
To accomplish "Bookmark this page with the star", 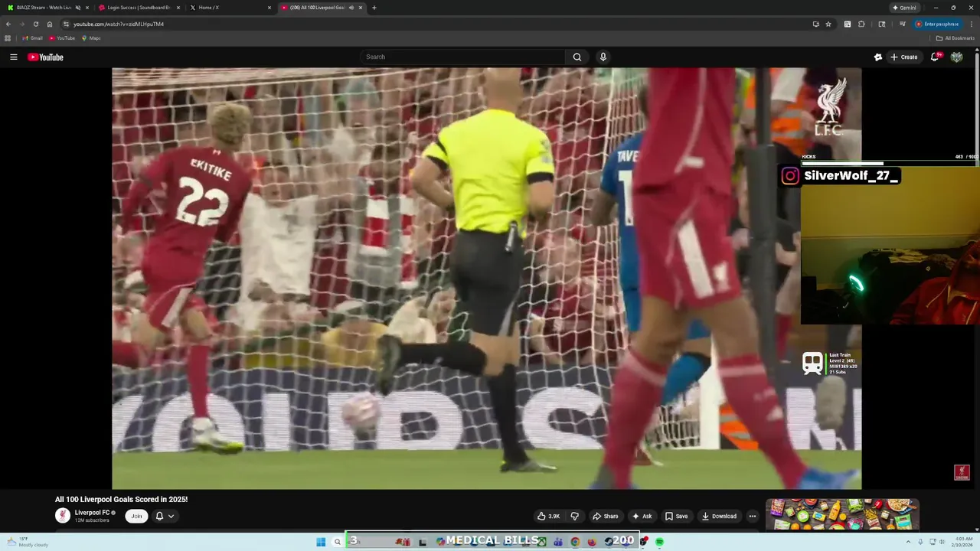I will point(828,24).
